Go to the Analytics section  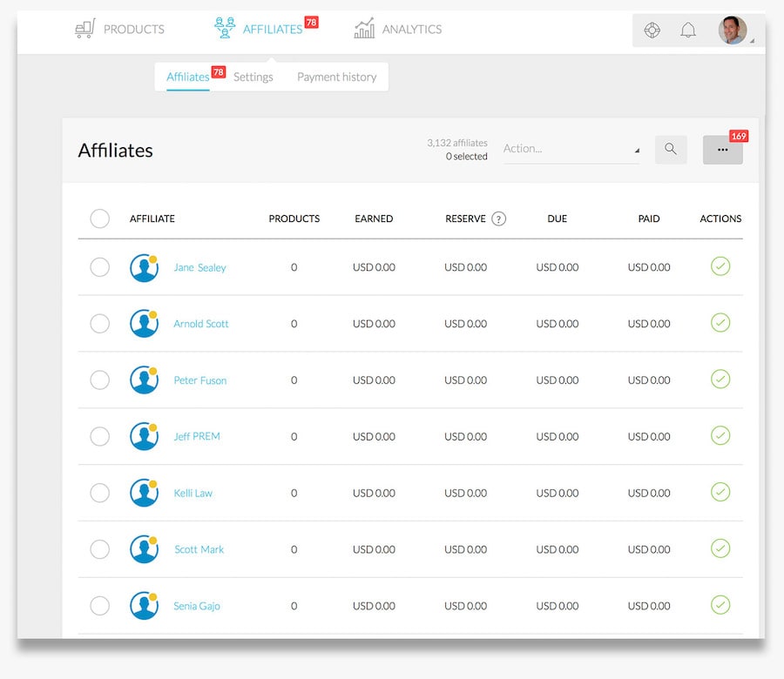pos(398,29)
